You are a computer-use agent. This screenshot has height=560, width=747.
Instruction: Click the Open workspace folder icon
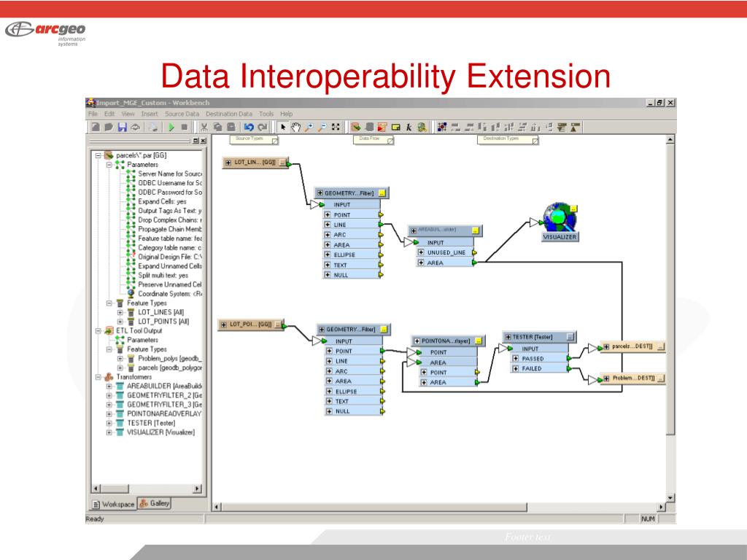(x=109, y=127)
